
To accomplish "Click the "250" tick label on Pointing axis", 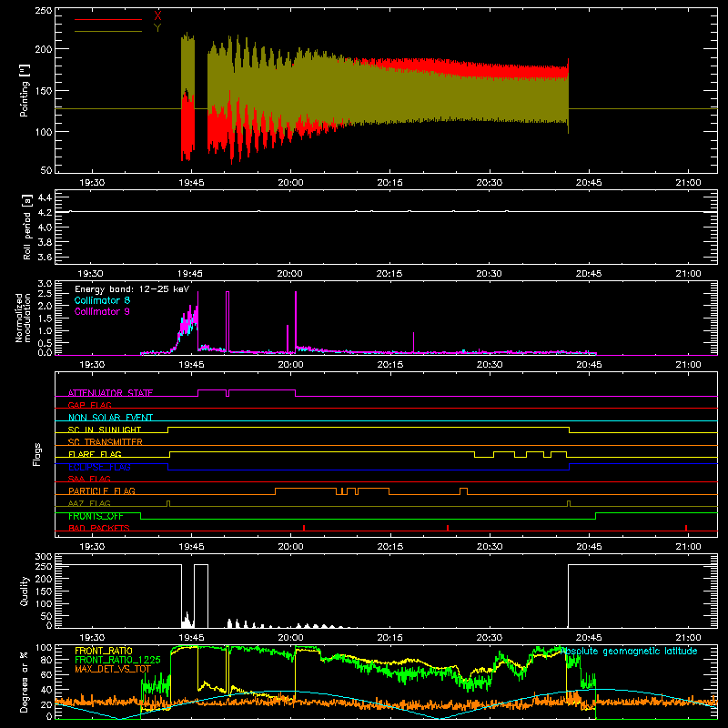I will (x=44, y=10).
